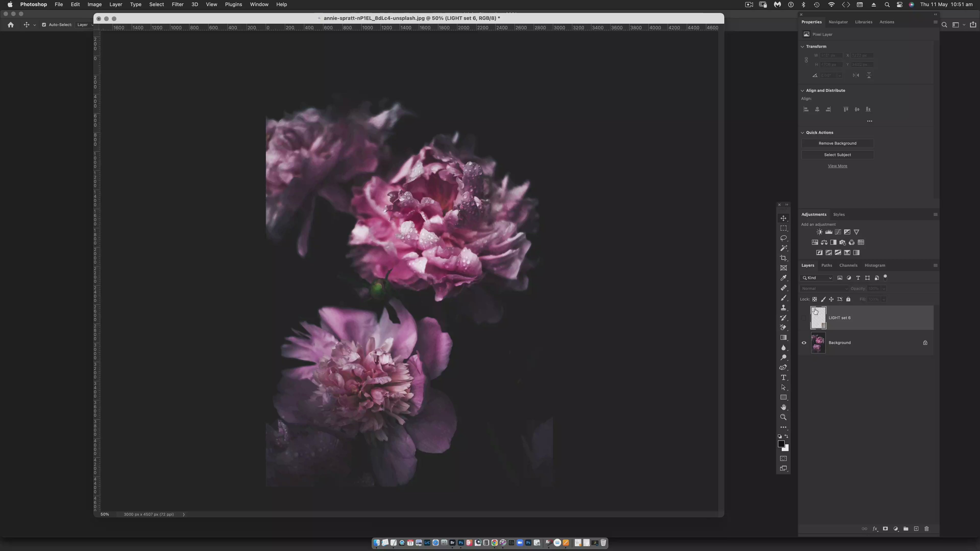Screen dimensions: 980x551
Task: Select the Hand tool
Action: 783,407
